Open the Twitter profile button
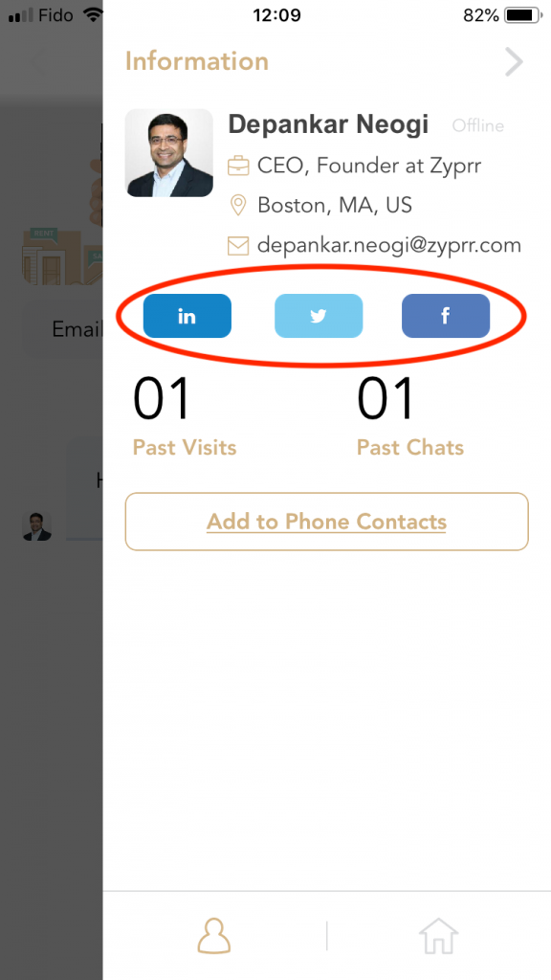Screen dimensions: 551x980 click(x=319, y=316)
